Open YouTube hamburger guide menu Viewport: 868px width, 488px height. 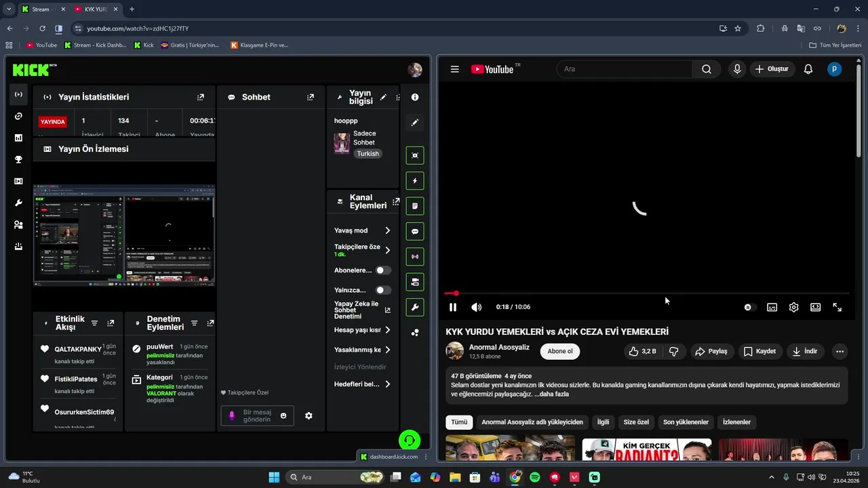click(455, 69)
